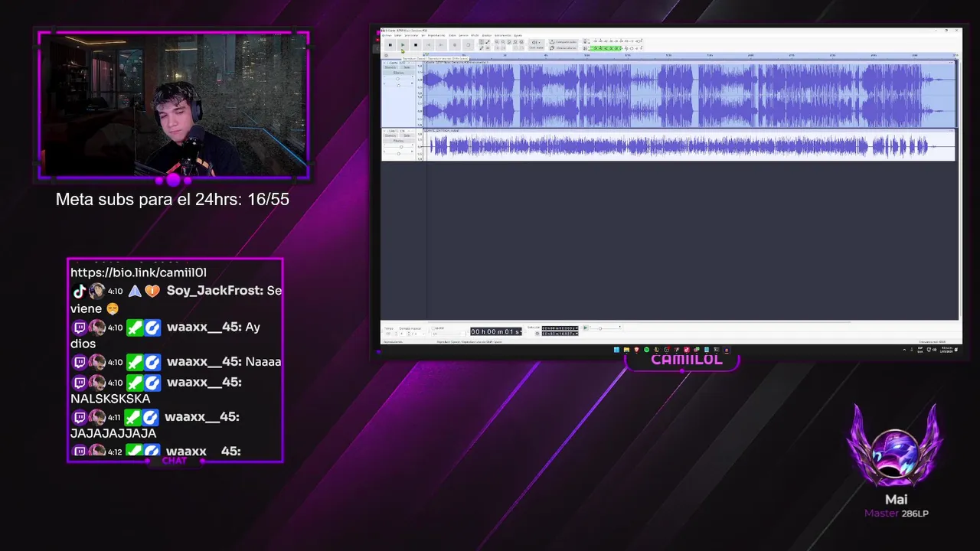Click second track pan slider
980x551 pixels.
click(398, 154)
